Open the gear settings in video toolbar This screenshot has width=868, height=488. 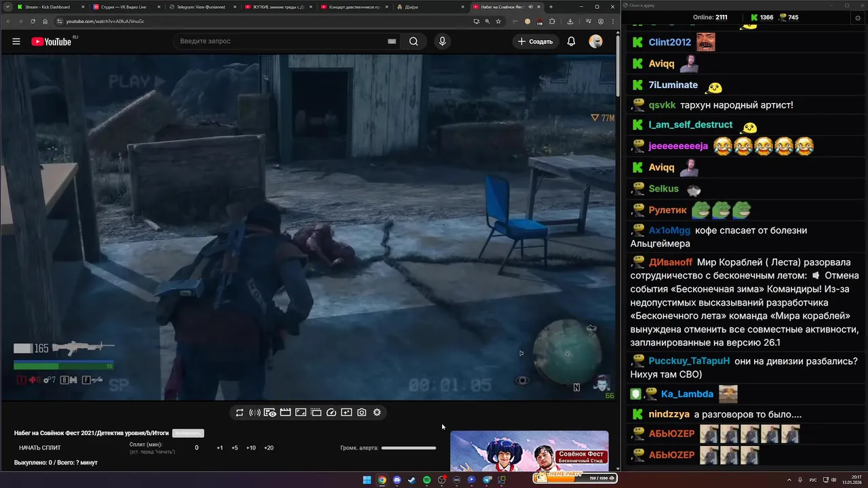tap(377, 412)
